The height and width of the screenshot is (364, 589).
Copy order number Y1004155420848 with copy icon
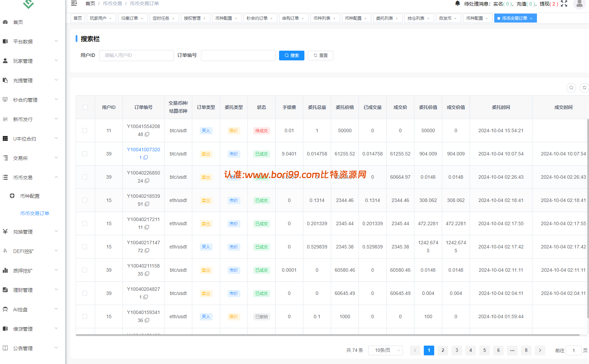pos(147,134)
